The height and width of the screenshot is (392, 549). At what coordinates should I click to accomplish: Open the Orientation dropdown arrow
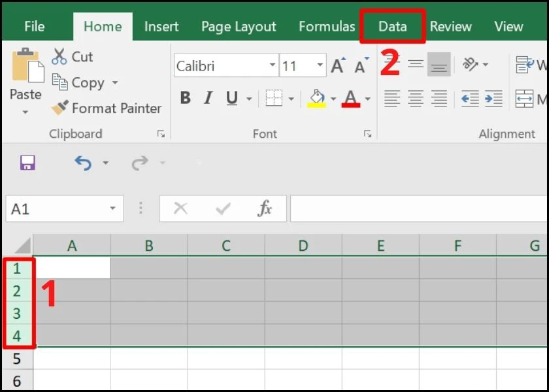point(485,65)
